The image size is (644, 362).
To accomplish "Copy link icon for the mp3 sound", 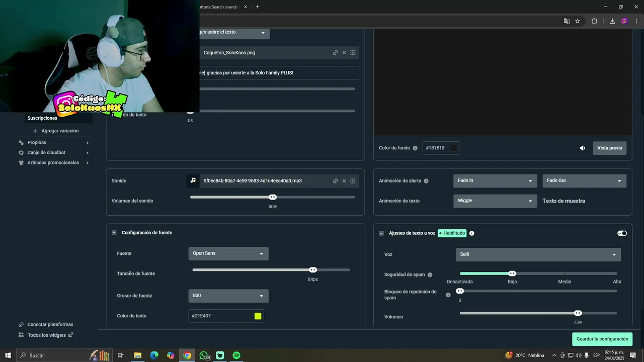I will pyautogui.click(x=335, y=181).
